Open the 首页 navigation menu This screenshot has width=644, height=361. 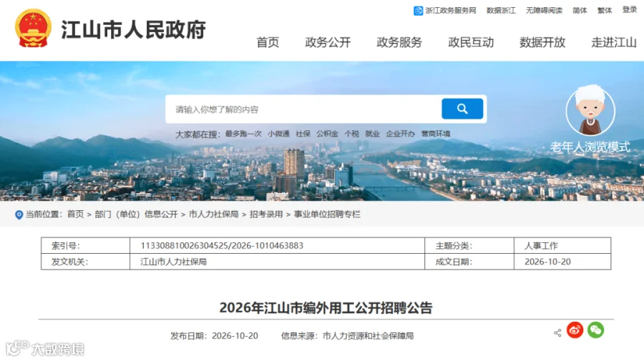268,42
